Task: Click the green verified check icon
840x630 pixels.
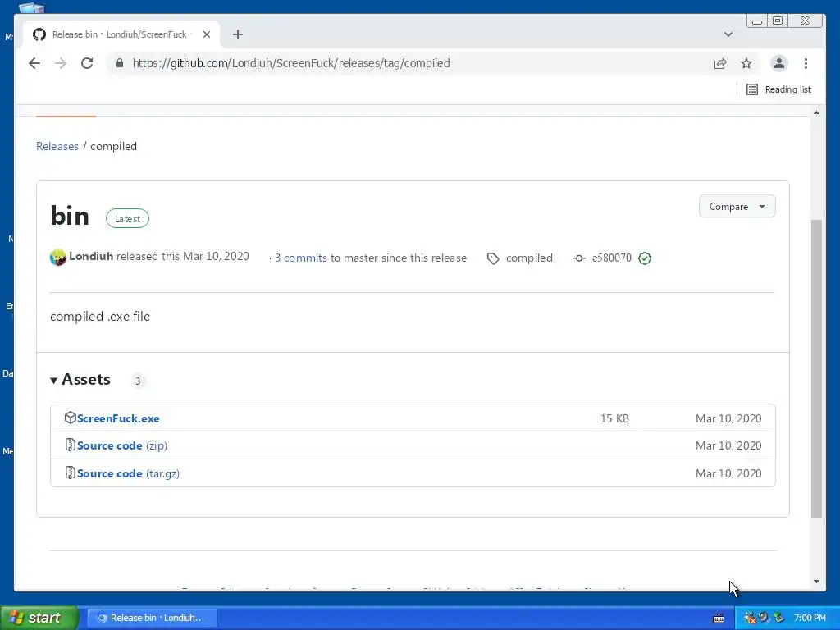Action: (645, 258)
